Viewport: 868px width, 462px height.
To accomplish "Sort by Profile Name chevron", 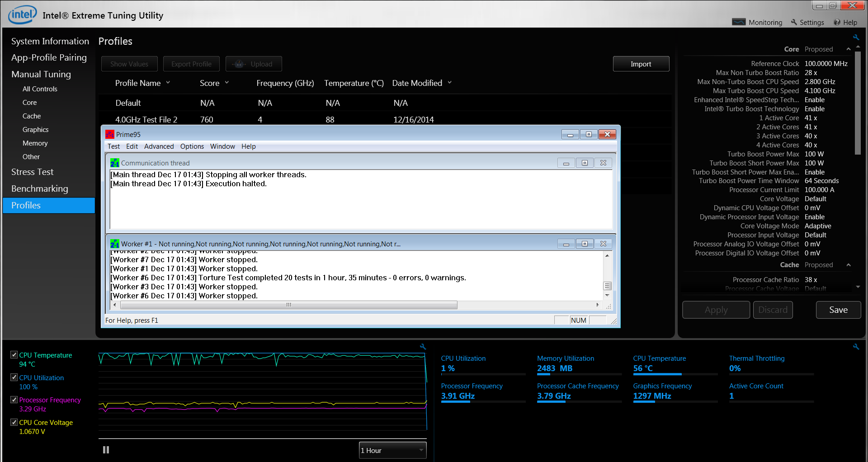I will click(x=168, y=83).
